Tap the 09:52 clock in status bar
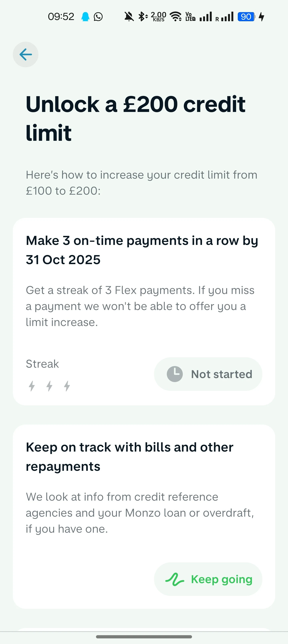 coord(61,17)
